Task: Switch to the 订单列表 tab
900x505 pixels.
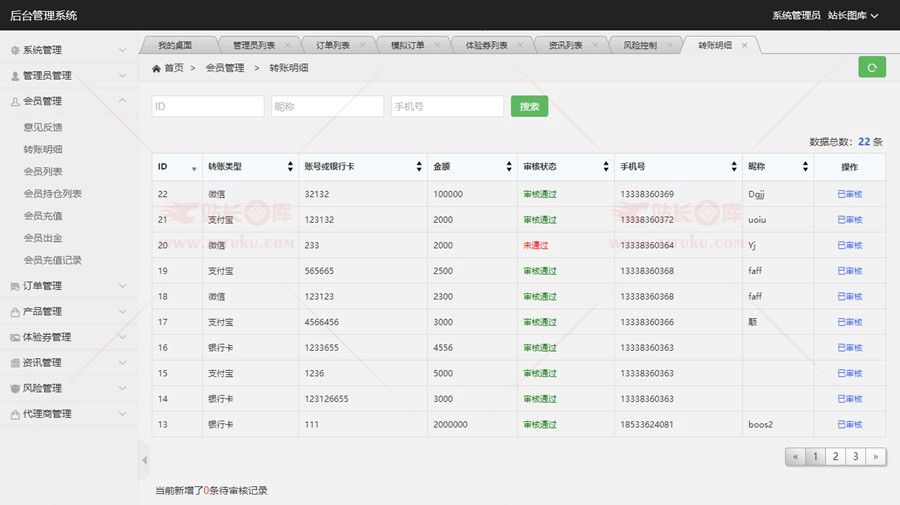Action: point(333,45)
